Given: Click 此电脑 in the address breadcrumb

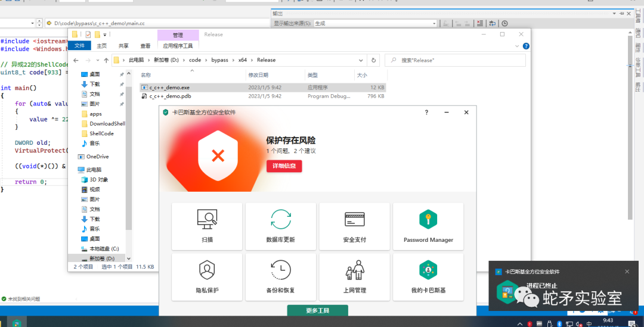Looking at the screenshot, I should click(x=137, y=60).
